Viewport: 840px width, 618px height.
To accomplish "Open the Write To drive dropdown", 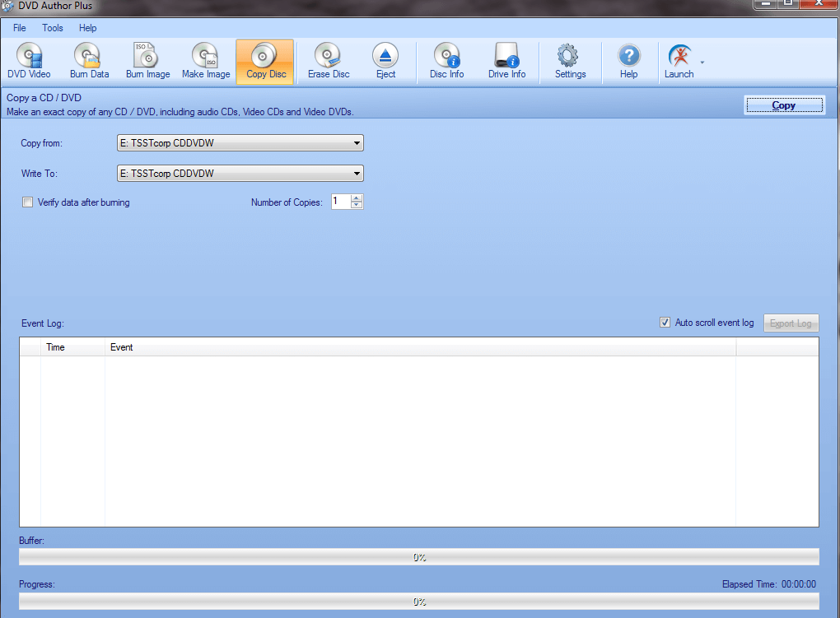I will (x=240, y=174).
